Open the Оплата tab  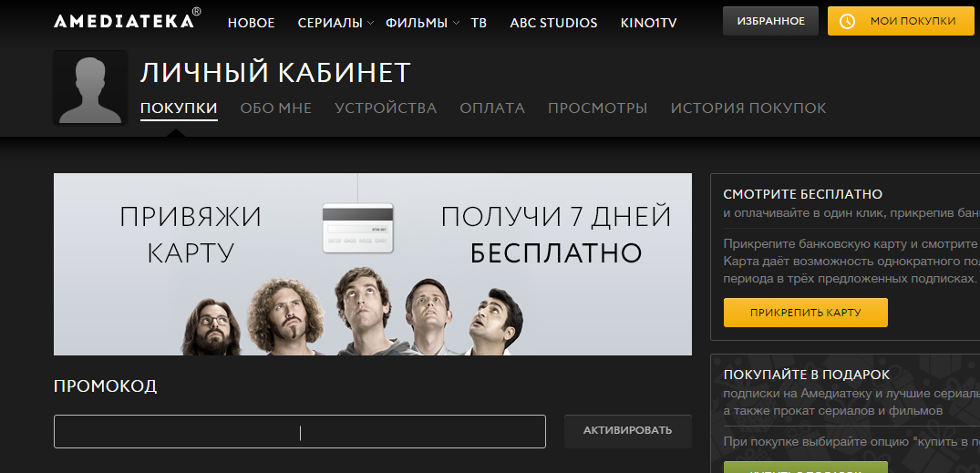(x=492, y=108)
